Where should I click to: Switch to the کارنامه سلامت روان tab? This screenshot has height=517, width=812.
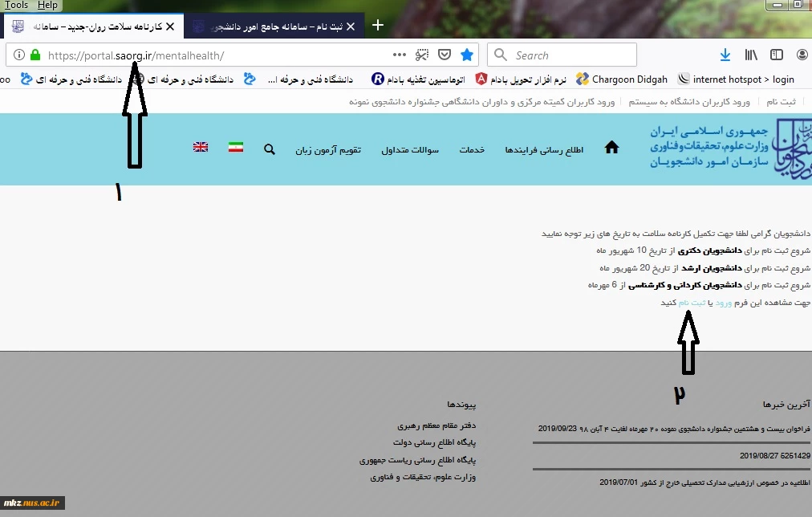point(93,26)
